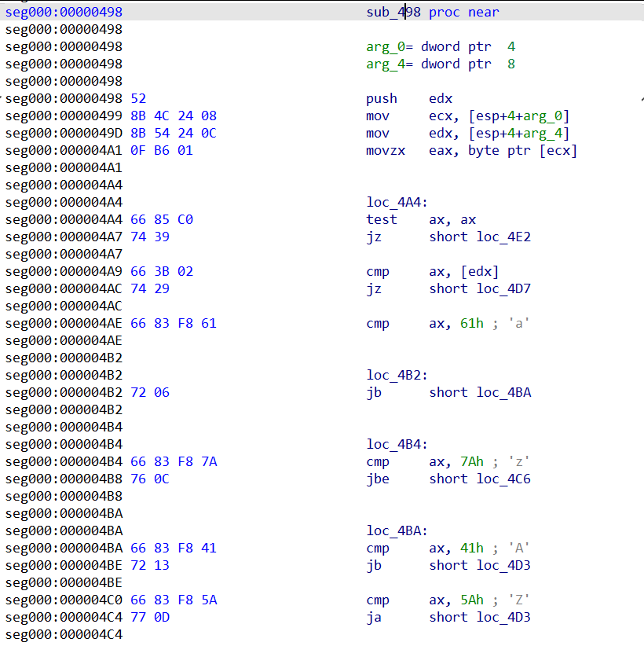Click opcode bytes 66 3B 02

(x=162, y=271)
